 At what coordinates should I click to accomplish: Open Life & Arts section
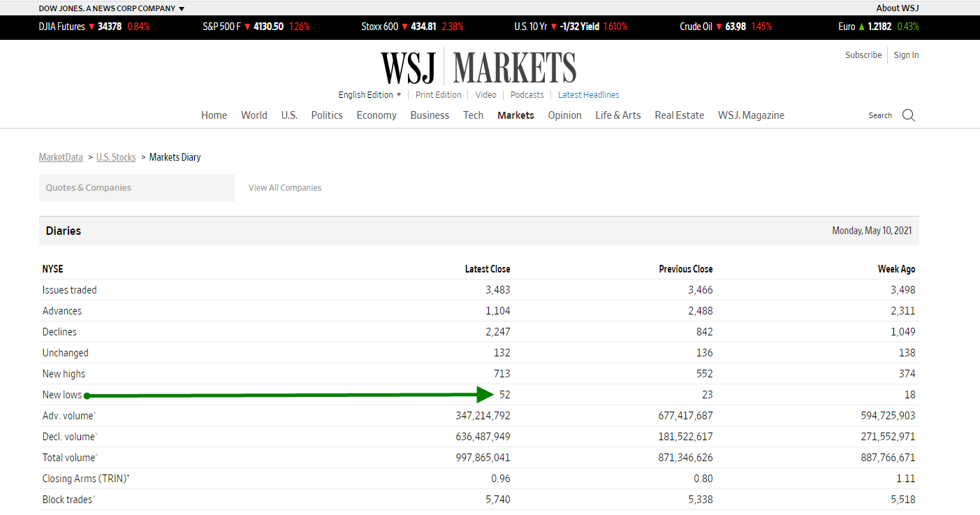(x=617, y=115)
